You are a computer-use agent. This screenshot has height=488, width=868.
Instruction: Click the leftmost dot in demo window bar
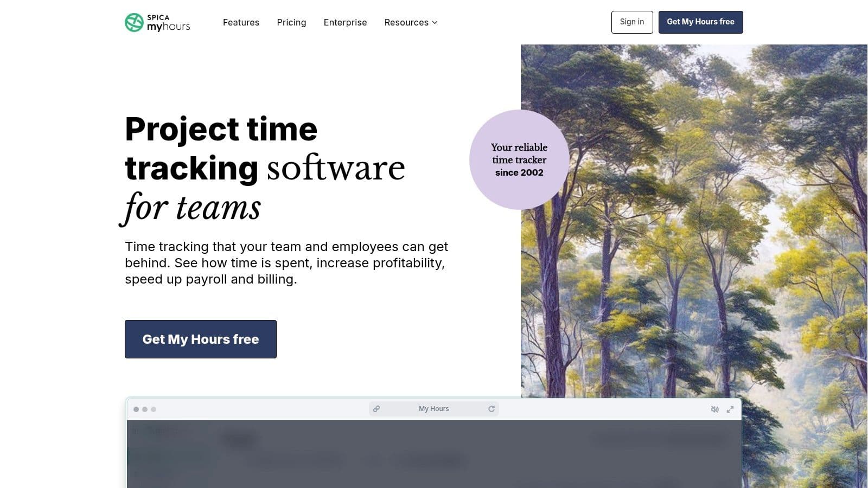click(136, 409)
